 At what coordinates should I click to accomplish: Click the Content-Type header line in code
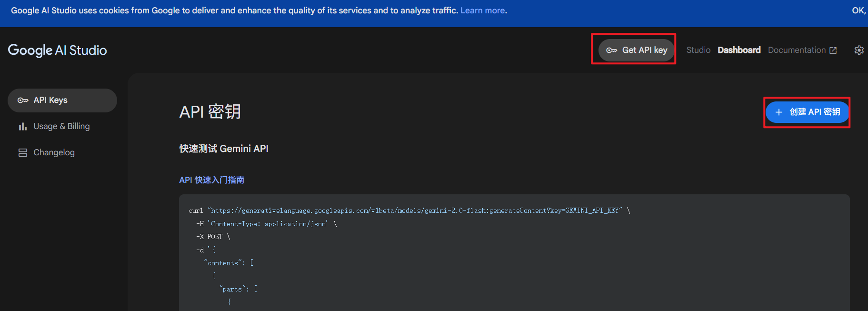[267, 224]
